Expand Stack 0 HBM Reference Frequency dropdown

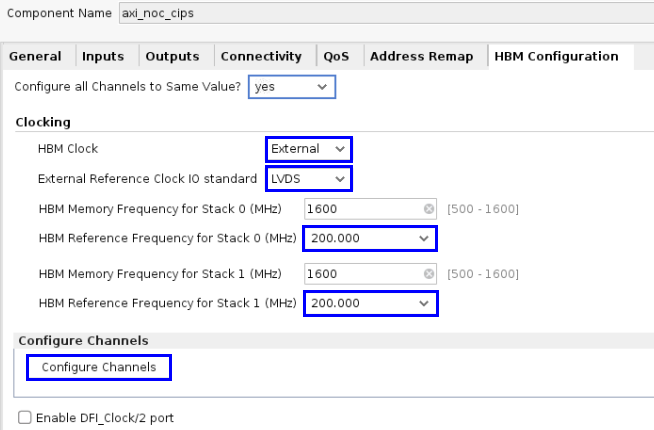click(370, 239)
